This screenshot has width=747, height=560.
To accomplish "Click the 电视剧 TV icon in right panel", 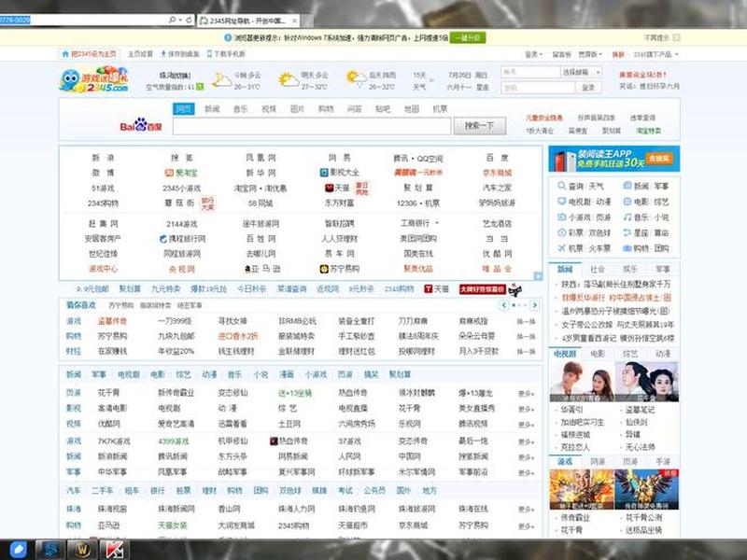I will pos(562,202).
